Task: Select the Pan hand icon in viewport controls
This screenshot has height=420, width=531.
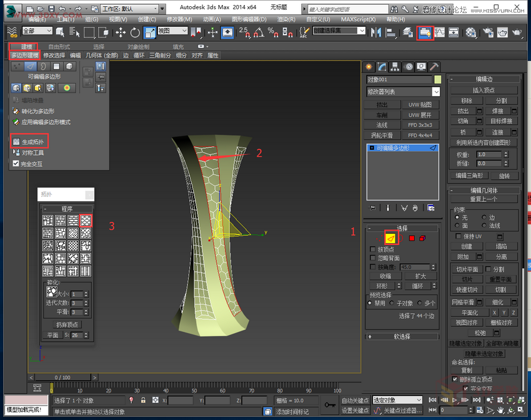Action: pos(500,411)
